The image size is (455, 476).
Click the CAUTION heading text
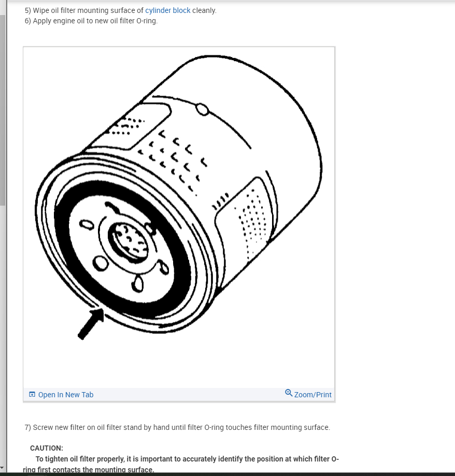pyautogui.click(x=47, y=448)
